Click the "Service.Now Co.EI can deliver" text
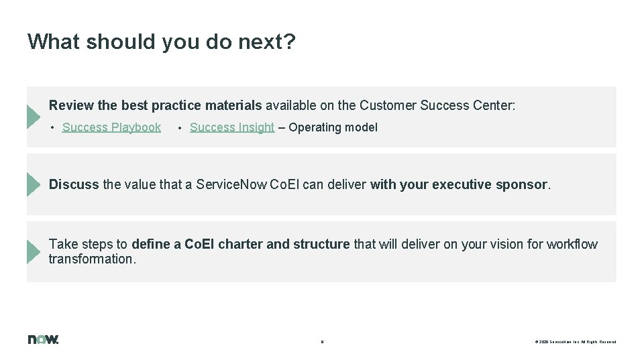Viewport: 644px width, 362px height. click(281, 184)
